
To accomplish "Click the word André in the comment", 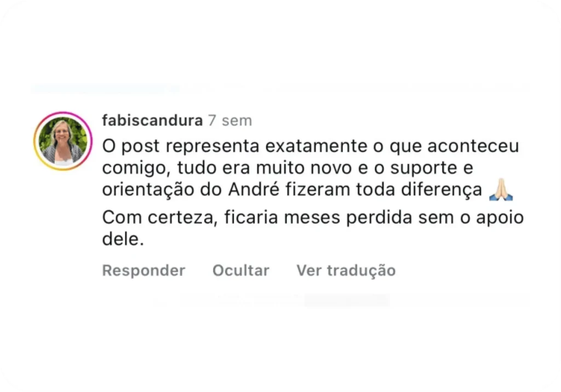I will 254,189.
